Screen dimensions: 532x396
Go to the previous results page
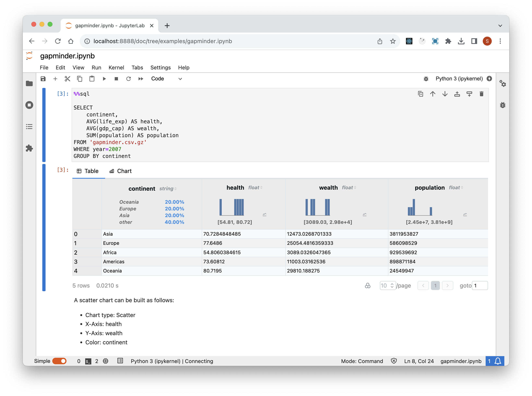[423, 286]
